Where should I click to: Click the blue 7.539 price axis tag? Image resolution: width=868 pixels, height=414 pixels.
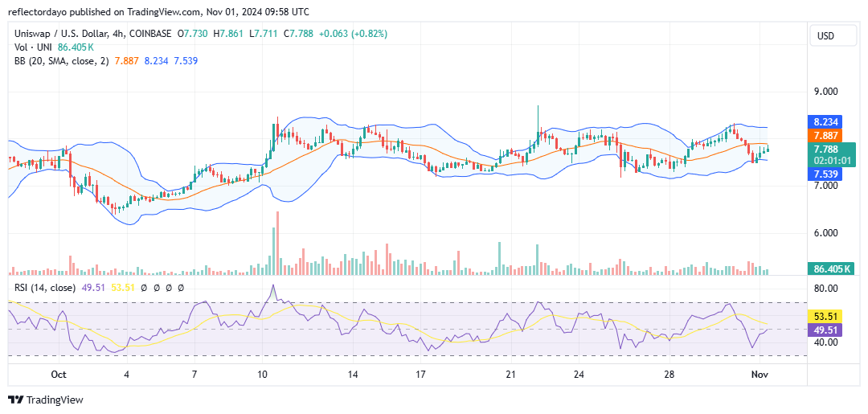(x=826, y=174)
